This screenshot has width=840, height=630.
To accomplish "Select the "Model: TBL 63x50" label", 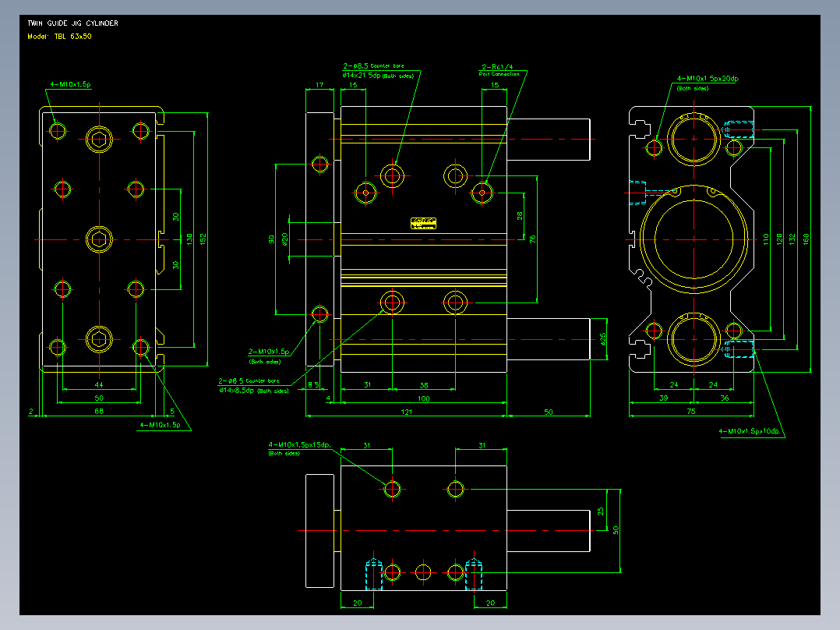I will coord(59,37).
